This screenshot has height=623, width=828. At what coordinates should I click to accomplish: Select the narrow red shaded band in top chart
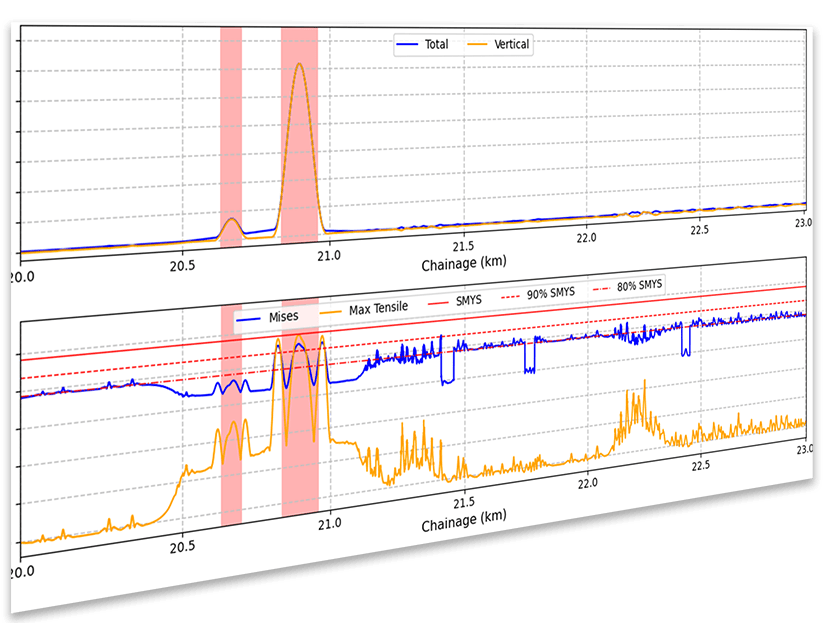[x=231, y=137]
